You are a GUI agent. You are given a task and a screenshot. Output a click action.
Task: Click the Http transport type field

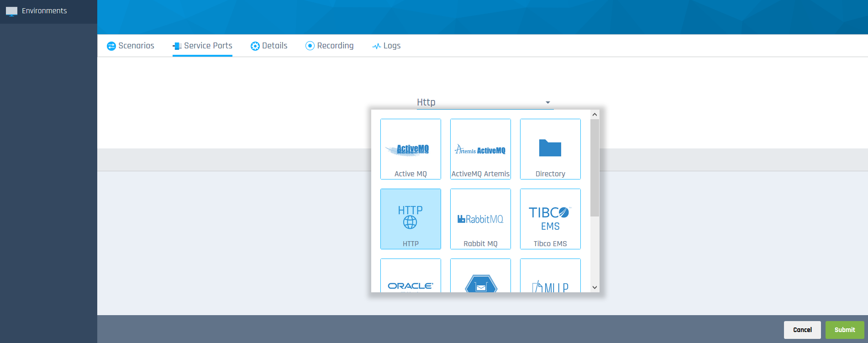click(x=485, y=102)
